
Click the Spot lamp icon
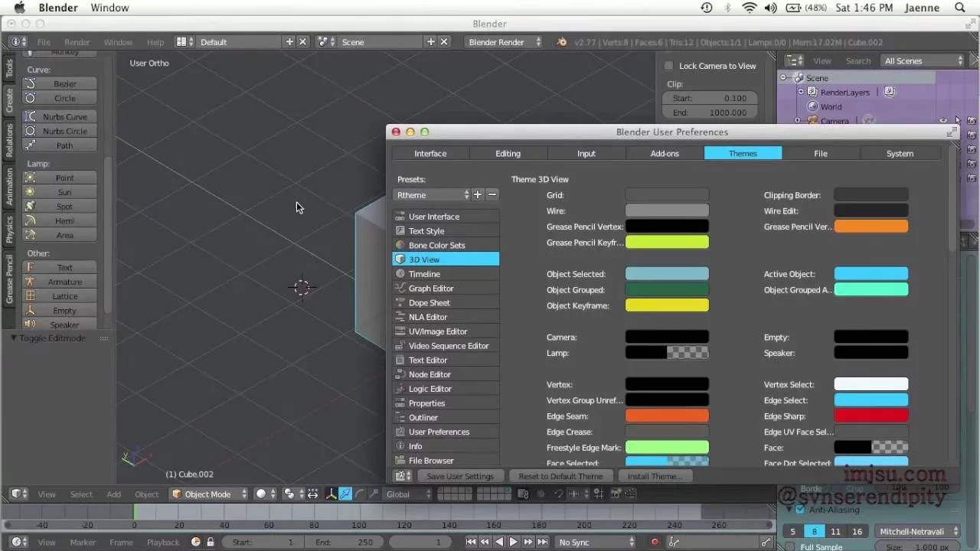tap(30, 207)
